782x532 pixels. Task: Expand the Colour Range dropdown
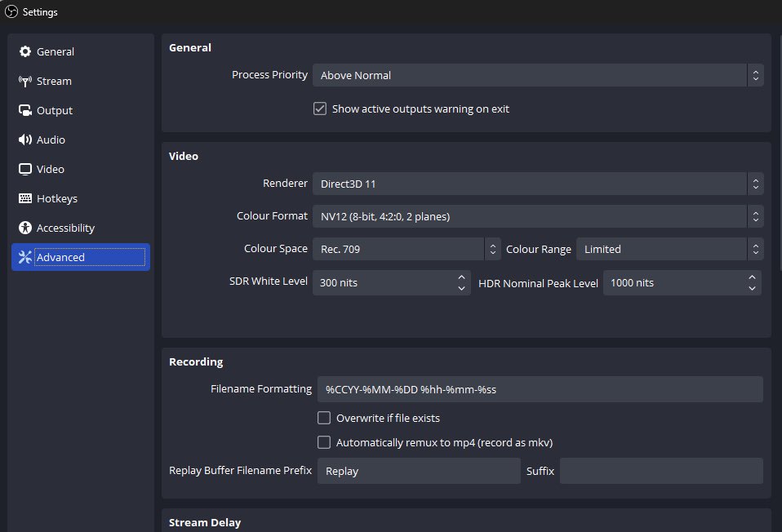(670, 249)
